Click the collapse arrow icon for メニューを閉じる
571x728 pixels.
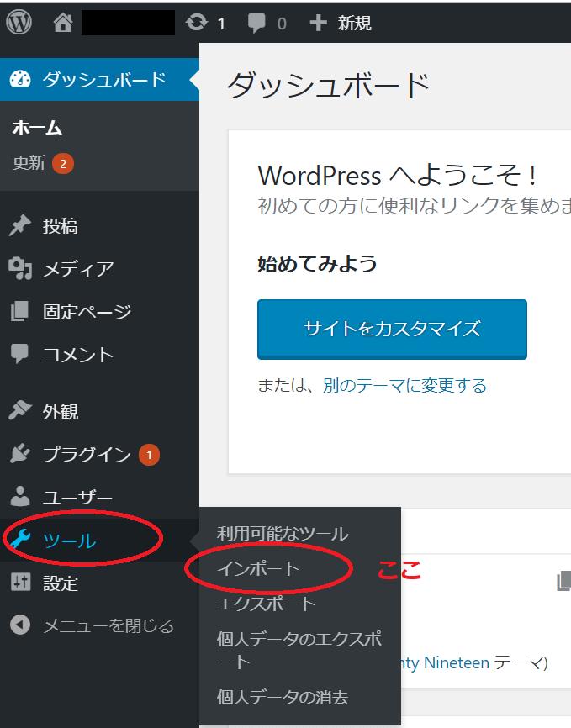tap(20, 625)
